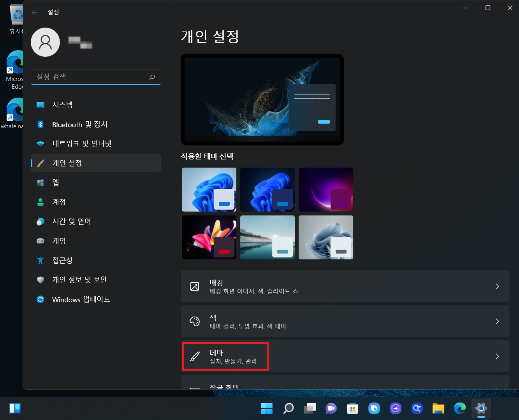Open the Windows Start menu
Viewport: 519px width, 420px height.
[x=267, y=408]
